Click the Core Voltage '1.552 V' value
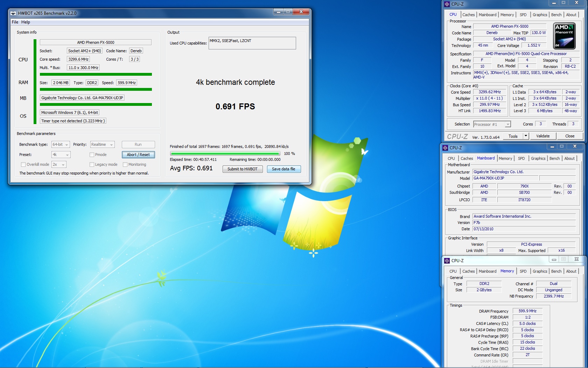The image size is (588, 368). point(534,45)
